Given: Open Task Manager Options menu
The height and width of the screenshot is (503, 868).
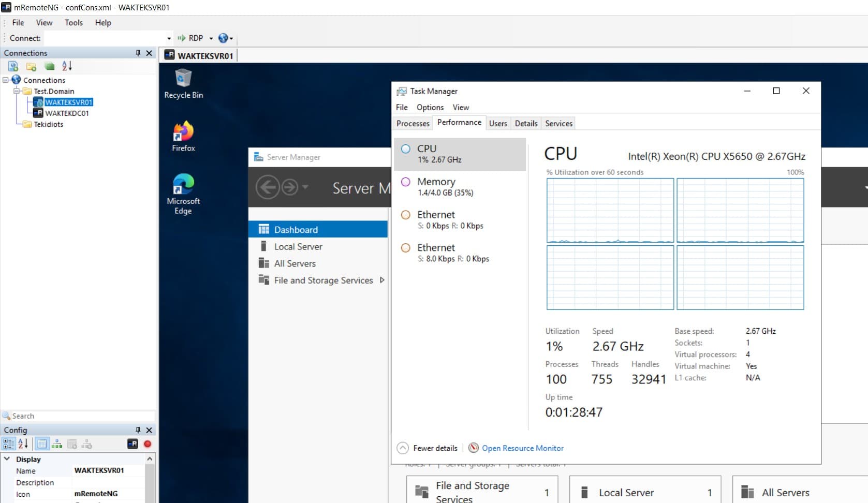Looking at the screenshot, I should click(430, 107).
